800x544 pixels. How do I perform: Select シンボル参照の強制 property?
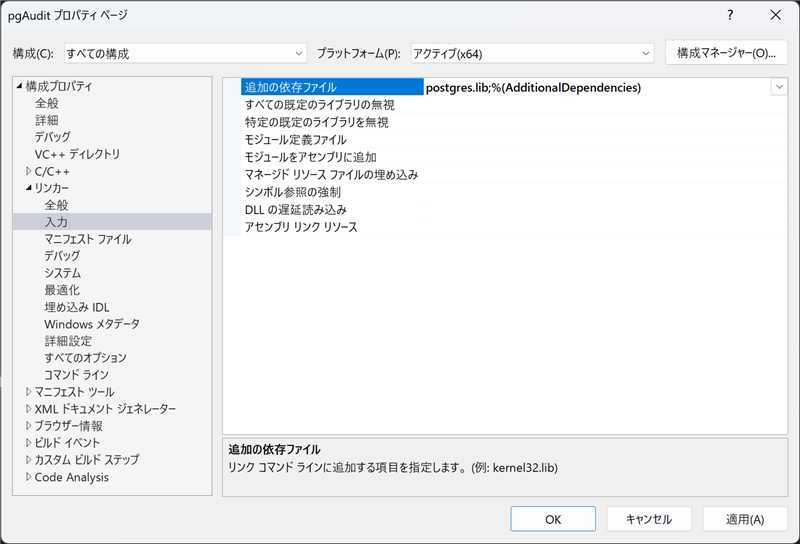click(x=292, y=192)
